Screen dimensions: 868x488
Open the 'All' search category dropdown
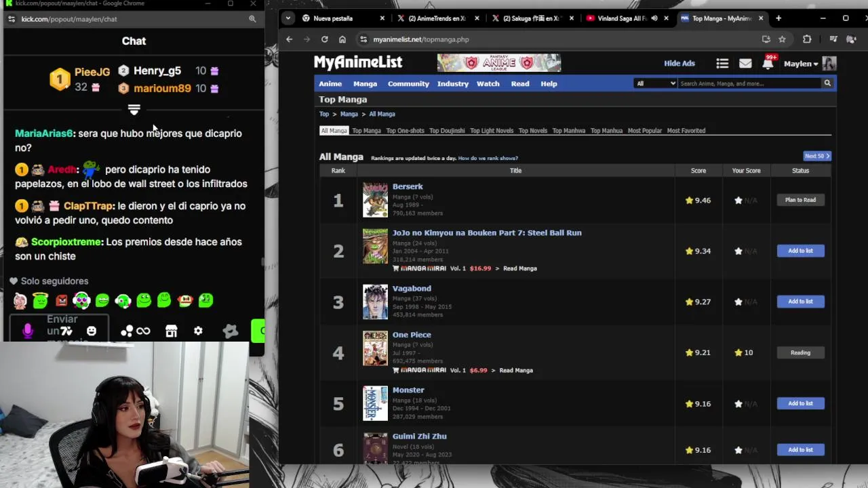pyautogui.click(x=656, y=83)
